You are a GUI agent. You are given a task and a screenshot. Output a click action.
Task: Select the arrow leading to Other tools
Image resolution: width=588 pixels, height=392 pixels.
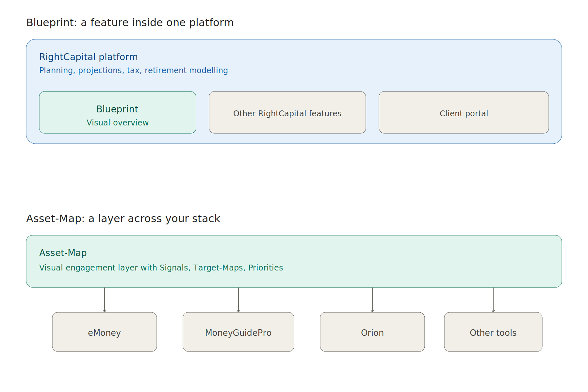493,300
